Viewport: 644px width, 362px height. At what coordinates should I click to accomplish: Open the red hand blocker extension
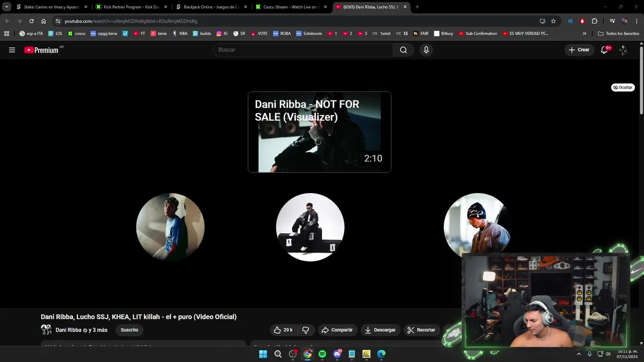point(582,21)
